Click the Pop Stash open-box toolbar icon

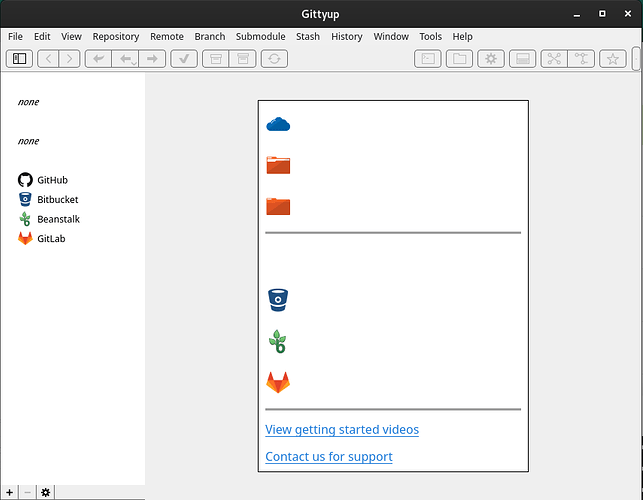click(x=243, y=59)
